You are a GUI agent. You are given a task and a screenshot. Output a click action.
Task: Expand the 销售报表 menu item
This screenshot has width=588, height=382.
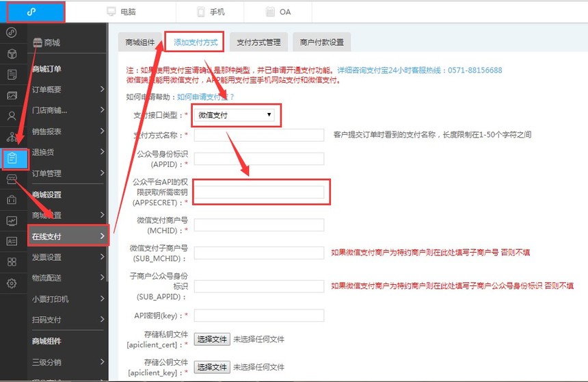68,131
